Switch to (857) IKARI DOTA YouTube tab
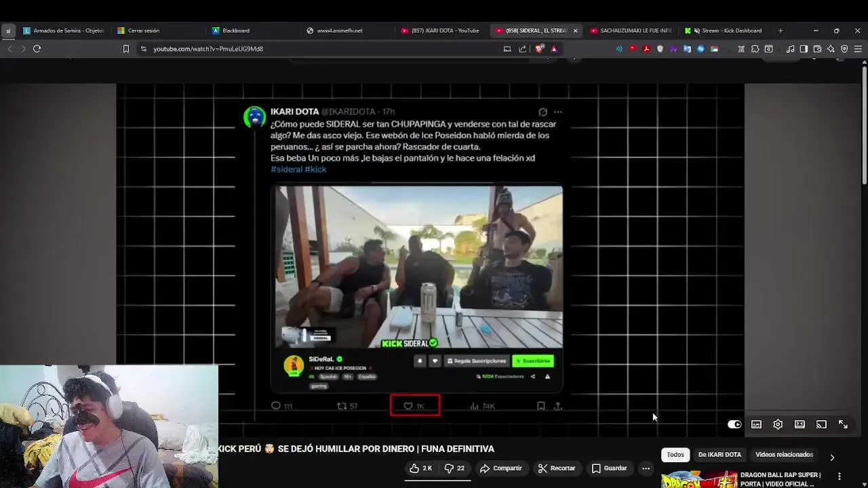This screenshot has width=868, height=488. tap(441, 30)
